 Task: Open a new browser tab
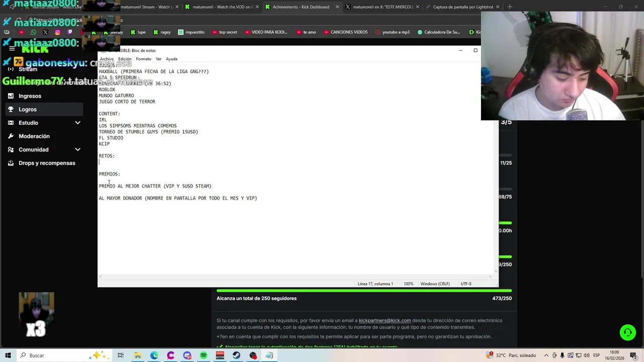click(x=510, y=7)
